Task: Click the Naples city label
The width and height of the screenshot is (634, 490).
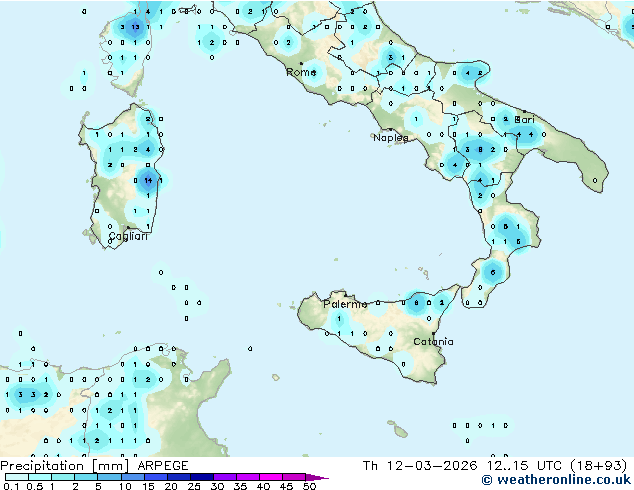Action: coord(391,138)
